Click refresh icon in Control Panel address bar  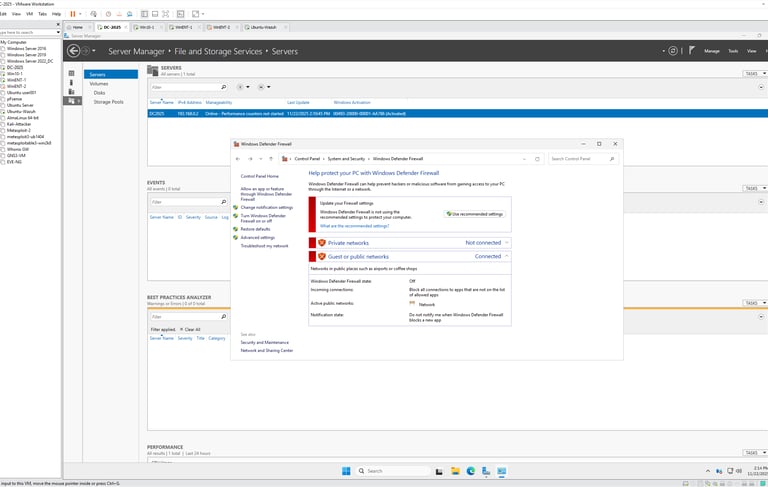pyautogui.click(x=537, y=159)
